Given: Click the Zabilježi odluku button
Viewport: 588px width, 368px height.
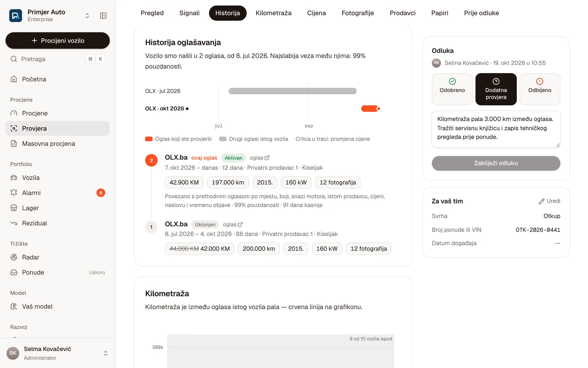Looking at the screenshot, I should pyautogui.click(x=496, y=163).
